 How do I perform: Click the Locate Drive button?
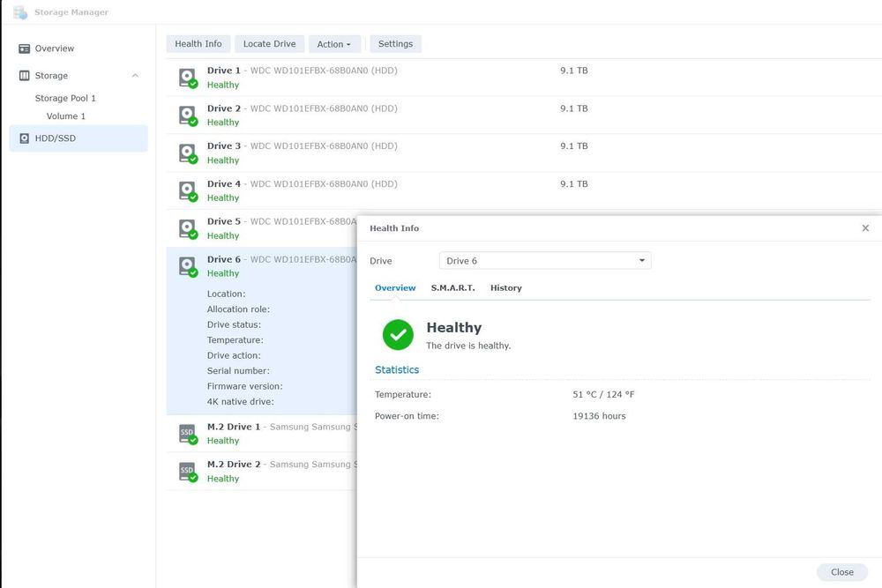tap(269, 44)
